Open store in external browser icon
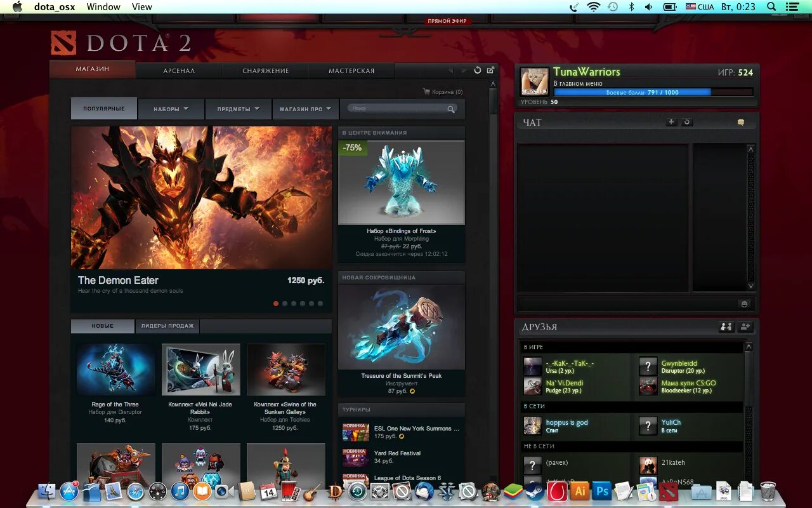Screen dimensions: 812x508 pos(490,70)
